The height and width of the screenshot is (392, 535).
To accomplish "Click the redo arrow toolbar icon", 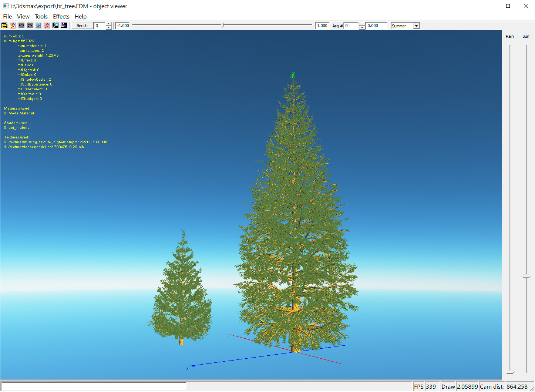I will [30, 26].
